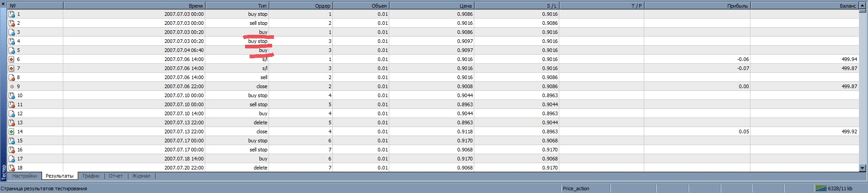Sort by the Цена column header

point(432,6)
